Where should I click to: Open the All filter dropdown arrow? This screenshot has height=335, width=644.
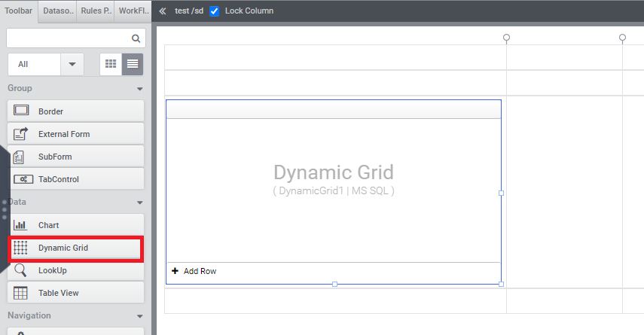[72, 64]
